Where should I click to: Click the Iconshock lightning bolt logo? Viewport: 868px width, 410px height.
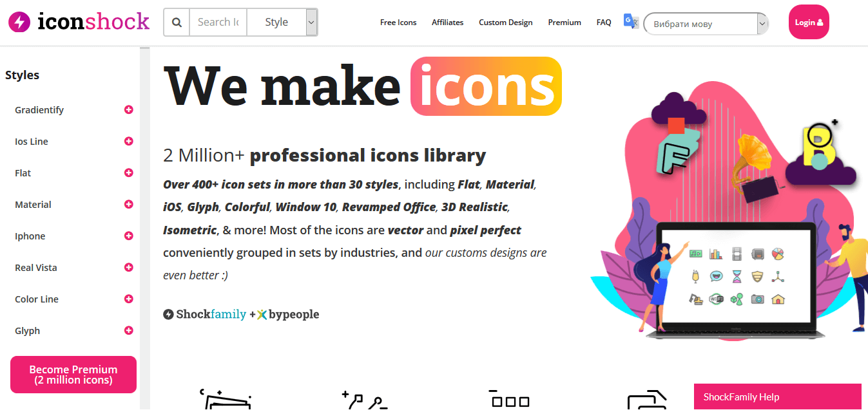point(19,23)
